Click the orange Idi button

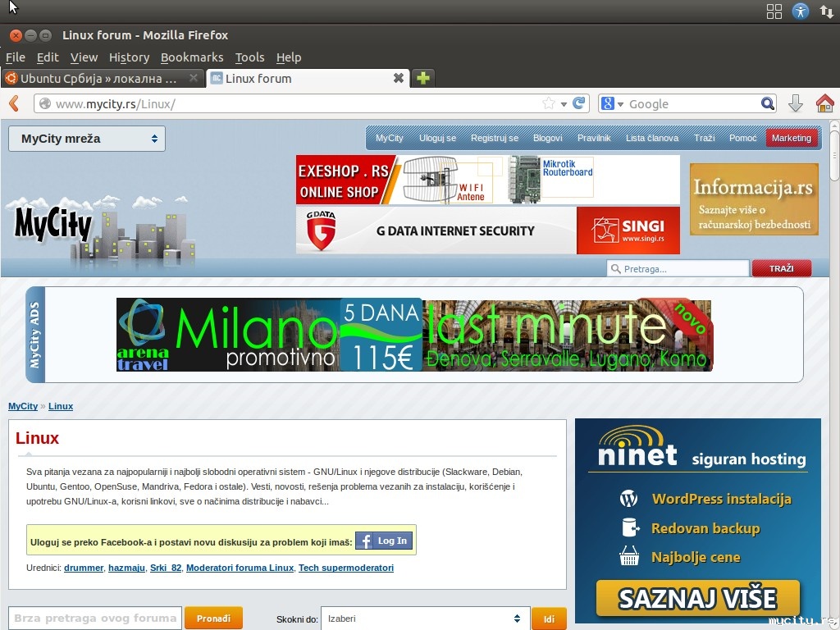549,619
